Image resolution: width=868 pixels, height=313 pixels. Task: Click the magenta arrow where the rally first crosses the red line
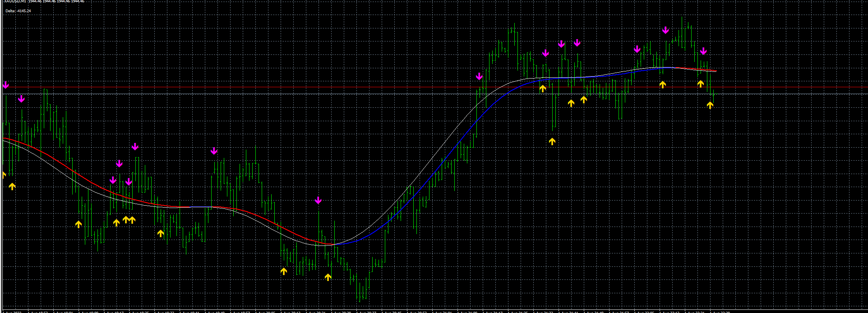click(x=479, y=76)
